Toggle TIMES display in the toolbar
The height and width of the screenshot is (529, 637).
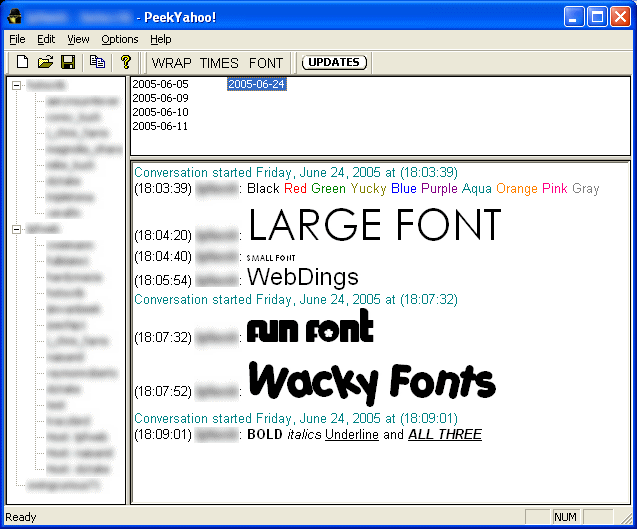click(219, 63)
